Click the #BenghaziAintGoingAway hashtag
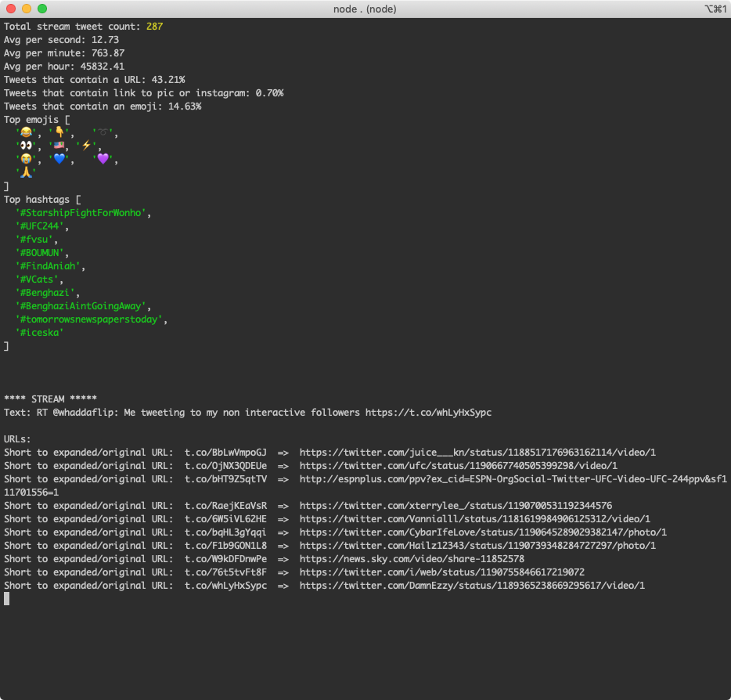The height and width of the screenshot is (700, 731). click(x=81, y=306)
